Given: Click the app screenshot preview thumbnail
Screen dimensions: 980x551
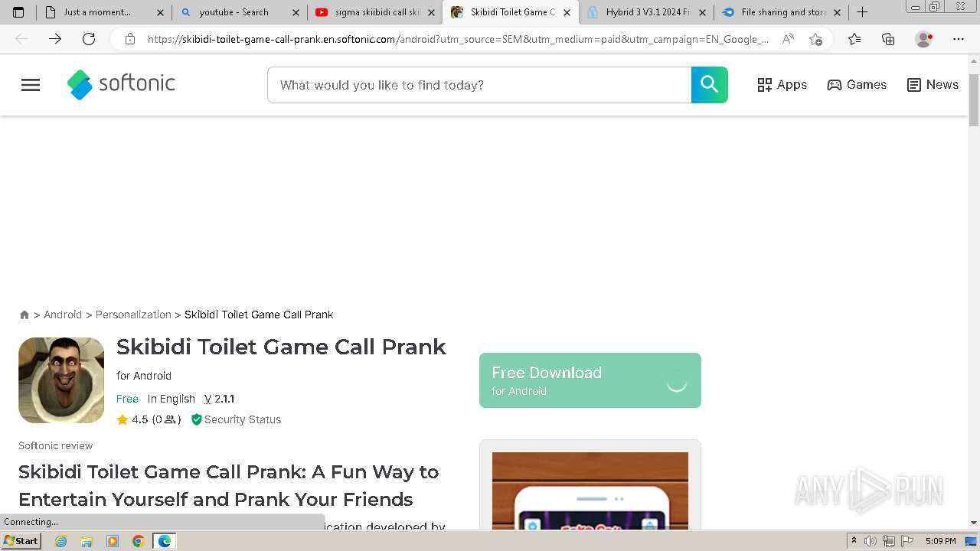Looking at the screenshot, I should pos(590,491).
